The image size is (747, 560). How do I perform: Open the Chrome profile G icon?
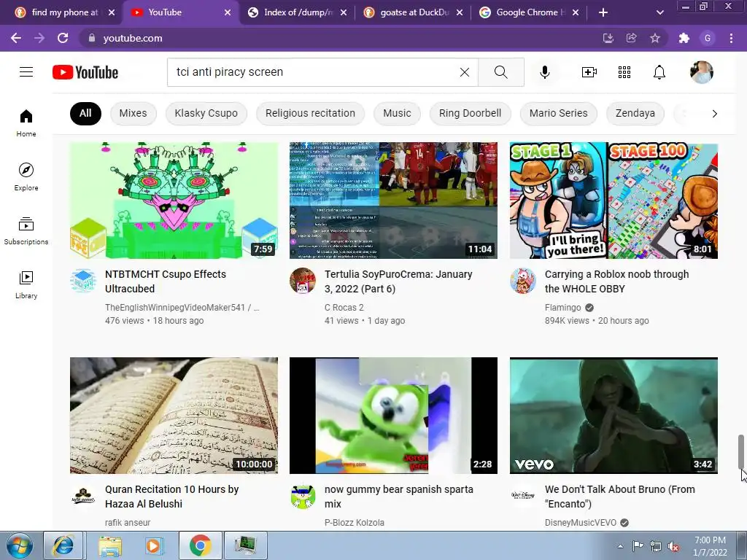pos(708,38)
